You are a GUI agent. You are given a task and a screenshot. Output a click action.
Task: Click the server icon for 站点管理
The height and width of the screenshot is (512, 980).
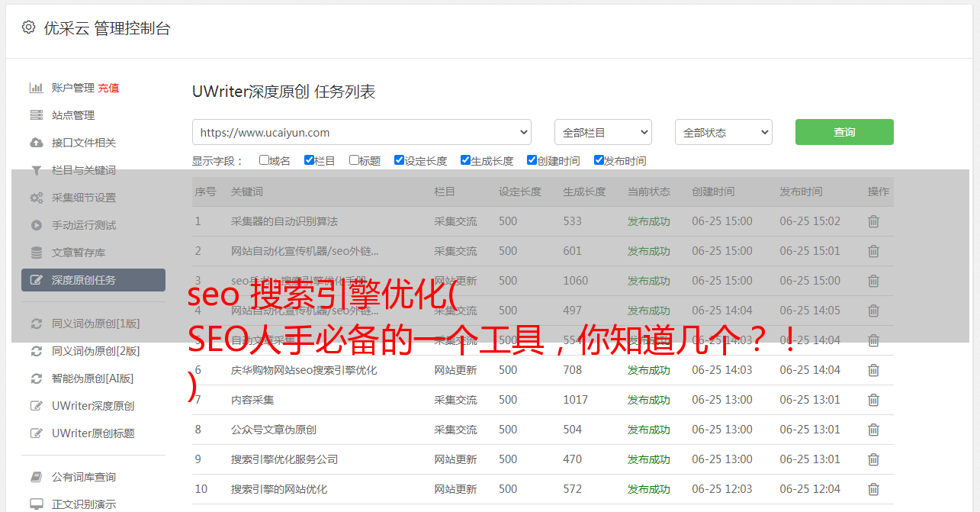click(36, 115)
